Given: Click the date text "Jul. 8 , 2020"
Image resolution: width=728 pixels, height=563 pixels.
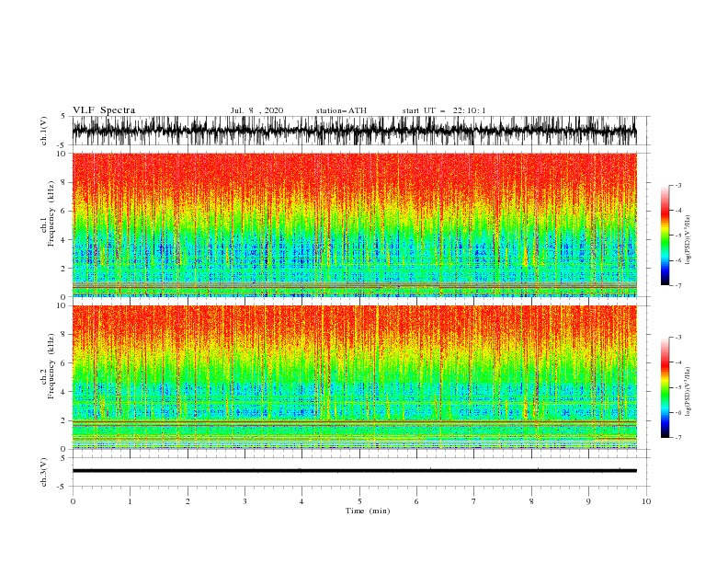Looking at the screenshot, I should (256, 110).
